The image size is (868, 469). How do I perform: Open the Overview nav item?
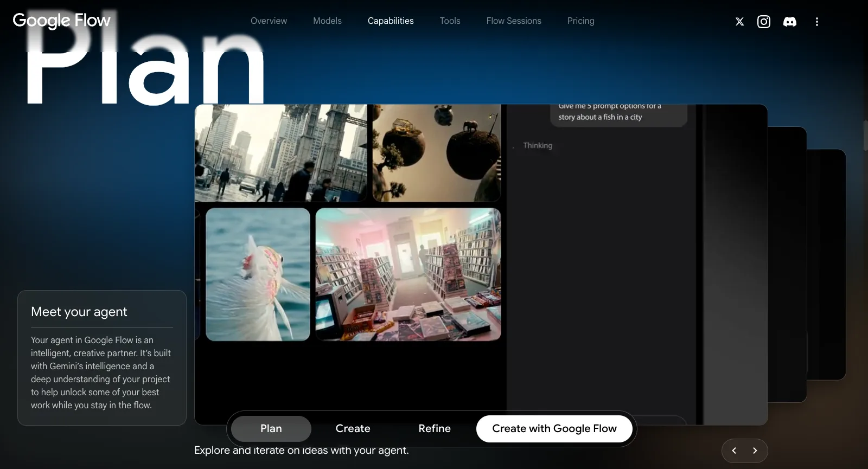click(269, 21)
